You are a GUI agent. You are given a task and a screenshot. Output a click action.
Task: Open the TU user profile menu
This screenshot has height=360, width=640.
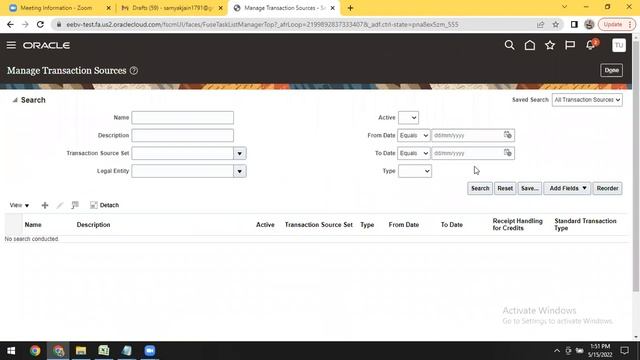click(619, 45)
